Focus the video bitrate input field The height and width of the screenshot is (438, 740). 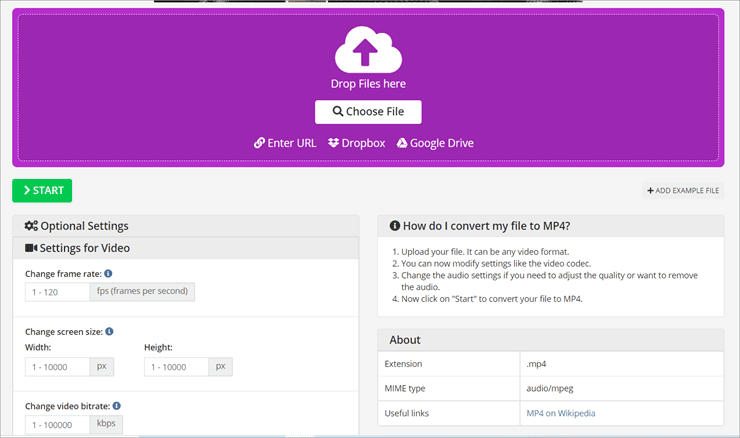click(57, 425)
